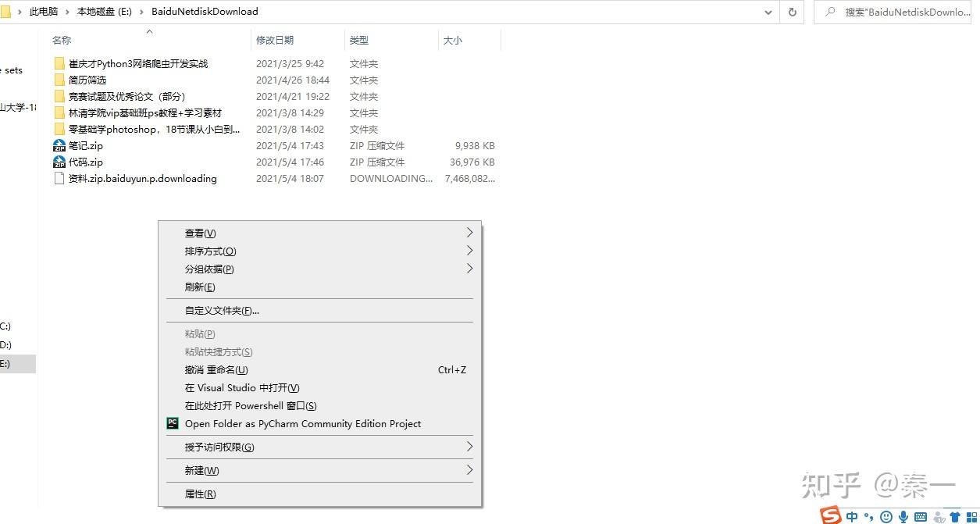The height and width of the screenshot is (524, 980).
Task: Select folder icon of 竞赛试题及优秀论文
Action: click(x=59, y=96)
